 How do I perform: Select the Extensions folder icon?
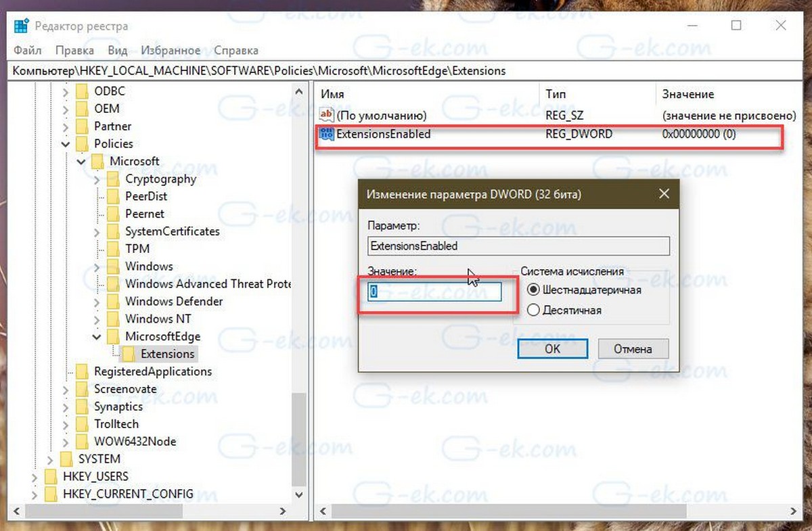pyautogui.click(x=129, y=354)
